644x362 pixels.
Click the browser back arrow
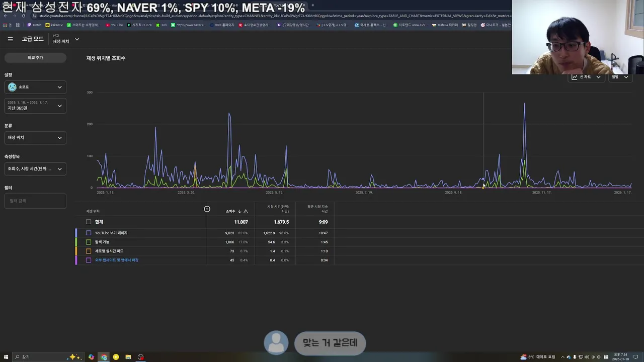pos(6,16)
